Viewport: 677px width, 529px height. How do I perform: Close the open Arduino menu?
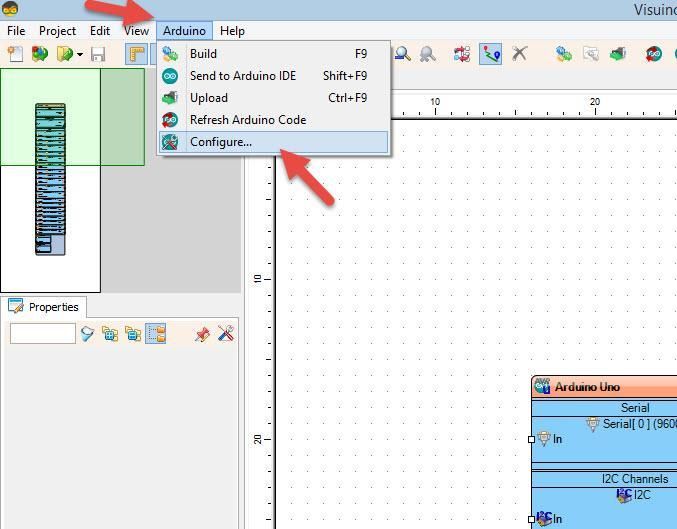(x=184, y=31)
